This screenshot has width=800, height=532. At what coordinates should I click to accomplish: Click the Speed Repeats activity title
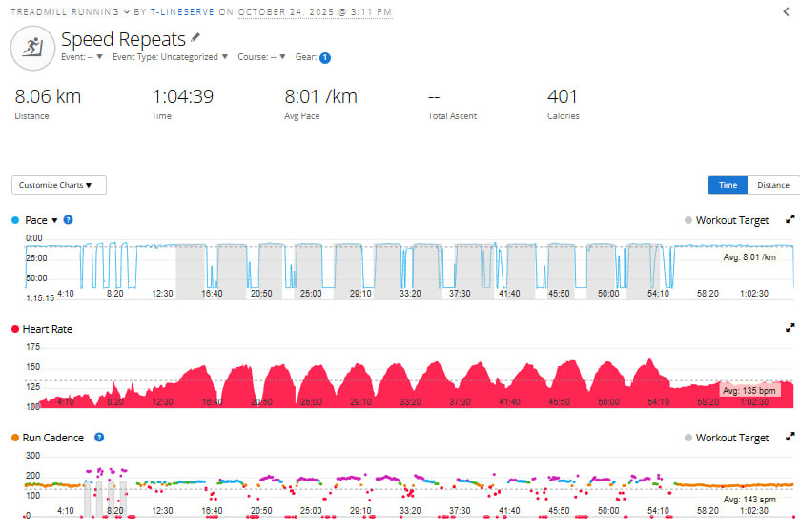pos(123,39)
